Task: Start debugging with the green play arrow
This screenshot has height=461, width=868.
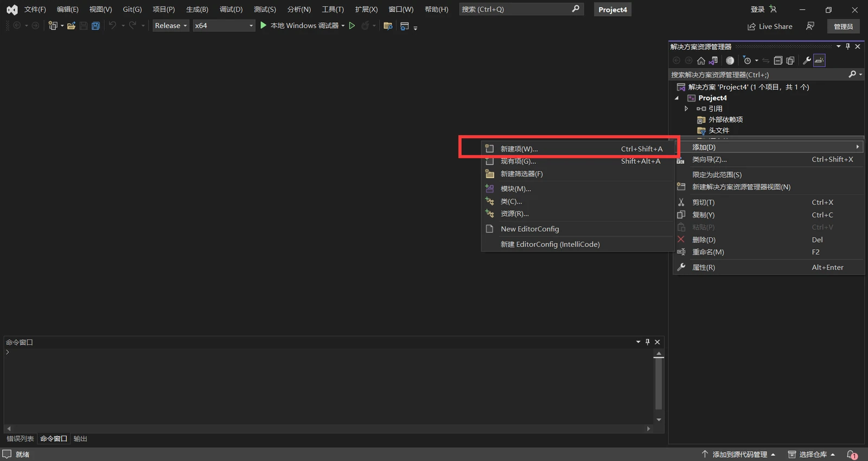Action: tap(263, 25)
